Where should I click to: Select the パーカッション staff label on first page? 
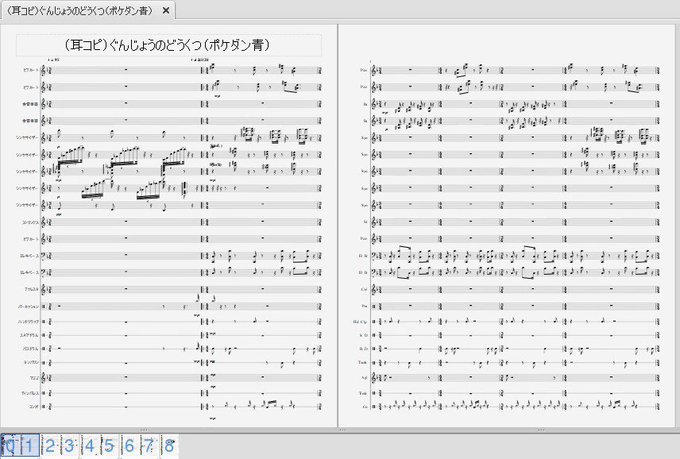coord(29,306)
